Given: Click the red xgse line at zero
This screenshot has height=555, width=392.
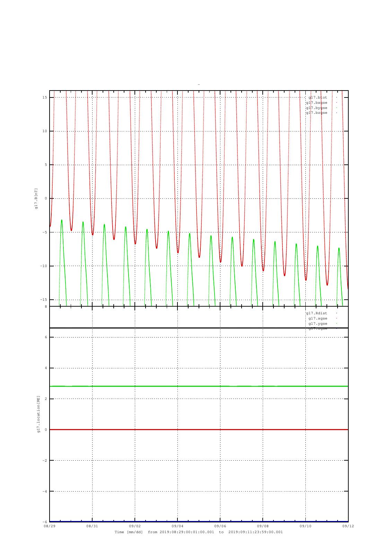Looking at the screenshot, I should (199, 429).
